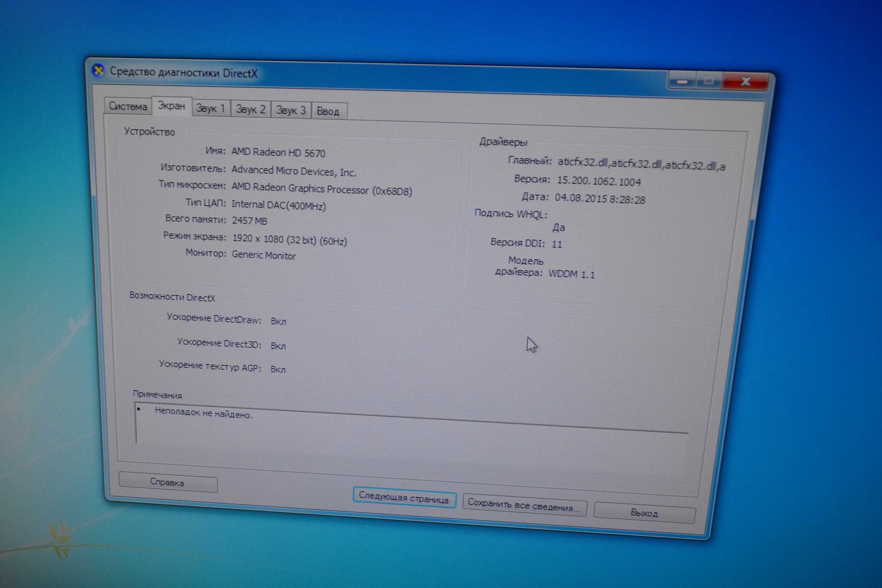Switch to the Система tab
Screen dimensions: 882x588
(128, 106)
